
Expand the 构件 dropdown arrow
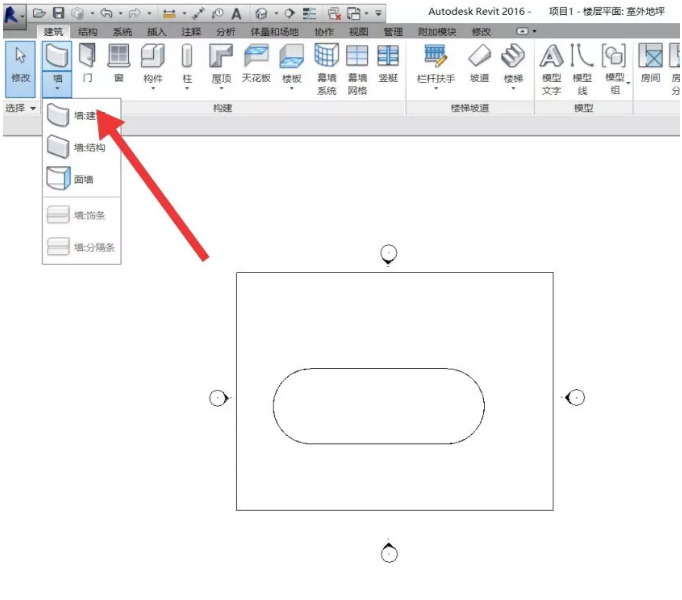click(153, 89)
